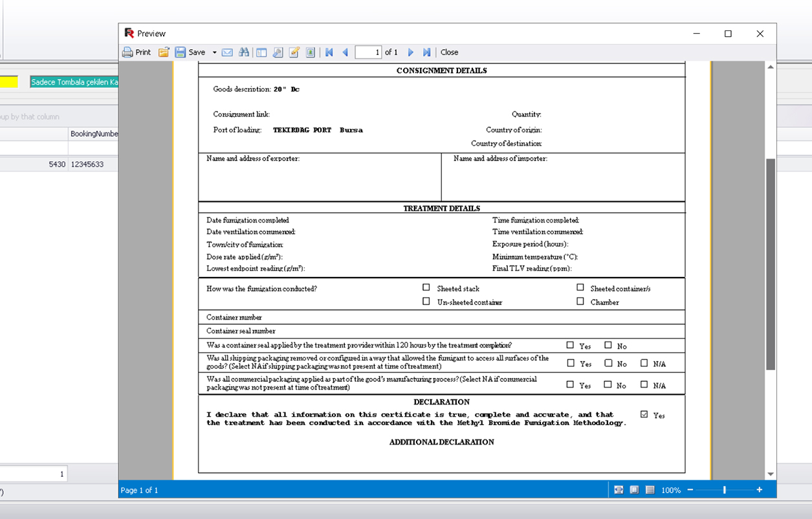Click the 100% zoom level text
Image resolution: width=812 pixels, height=519 pixels.
click(x=671, y=491)
